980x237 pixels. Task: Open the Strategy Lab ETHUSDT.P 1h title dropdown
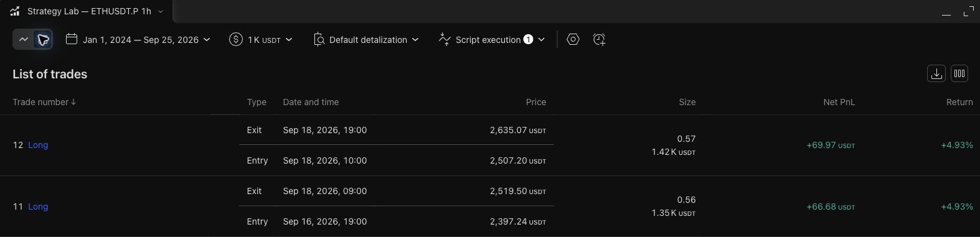(95, 11)
